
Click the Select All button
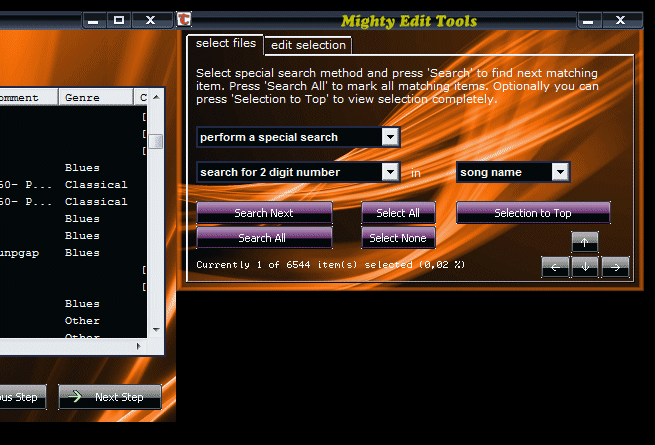398,213
